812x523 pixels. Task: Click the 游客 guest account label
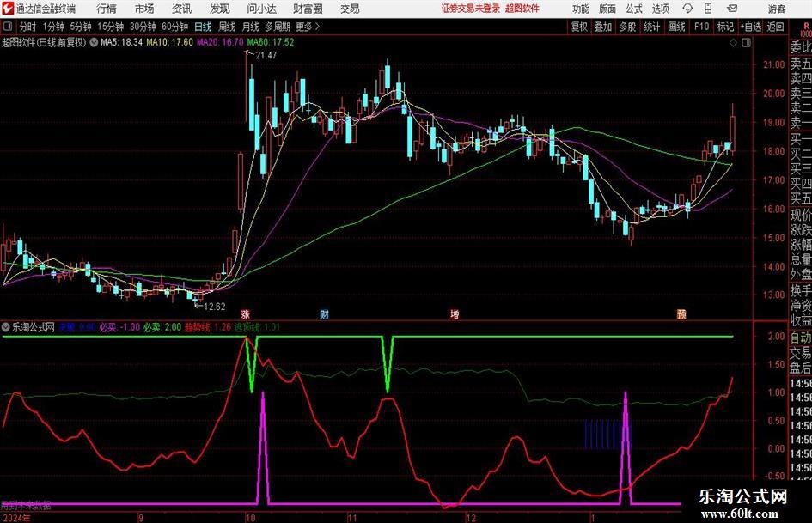click(x=776, y=9)
